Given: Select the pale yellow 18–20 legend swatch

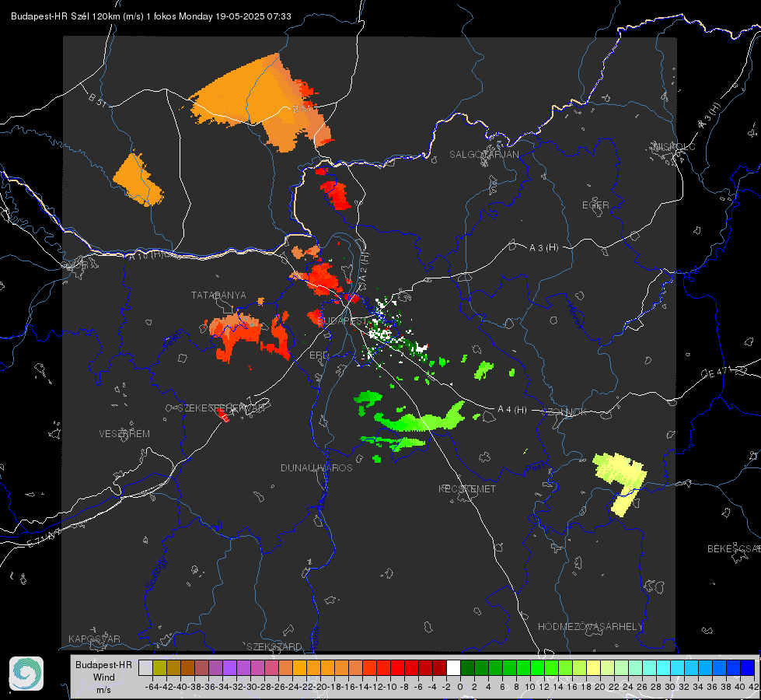Looking at the screenshot, I should [x=593, y=667].
